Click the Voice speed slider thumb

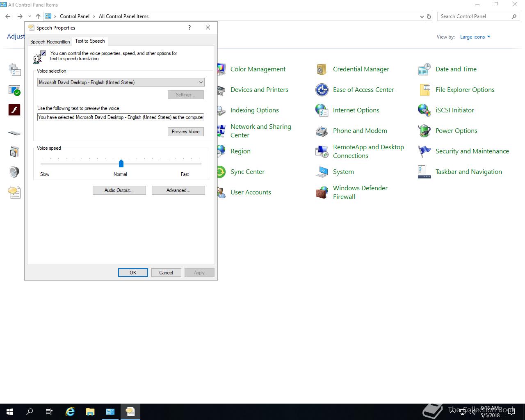click(x=121, y=163)
